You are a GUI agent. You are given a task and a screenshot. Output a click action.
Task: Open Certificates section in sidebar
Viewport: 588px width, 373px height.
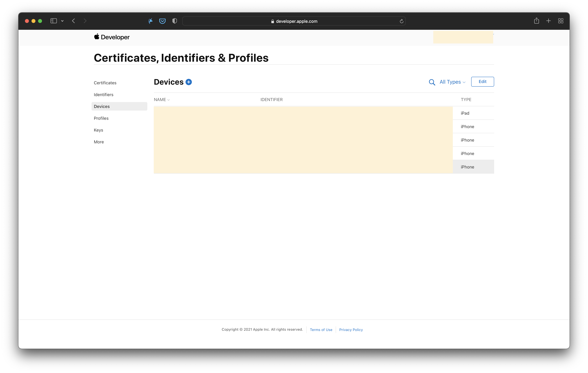pyautogui.click(x=105, y=83)
